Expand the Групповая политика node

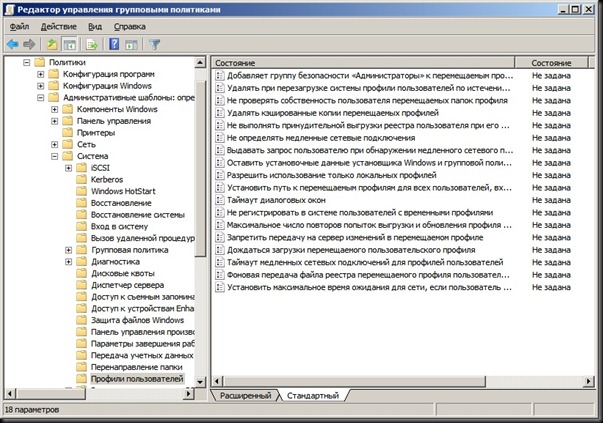[69, 251]
